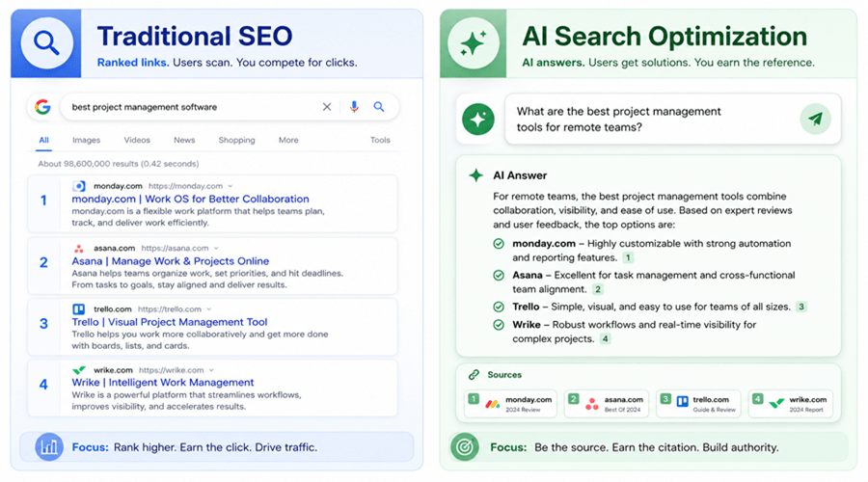Click the target Focus icon under AI Search

click(x=465, y=446)
